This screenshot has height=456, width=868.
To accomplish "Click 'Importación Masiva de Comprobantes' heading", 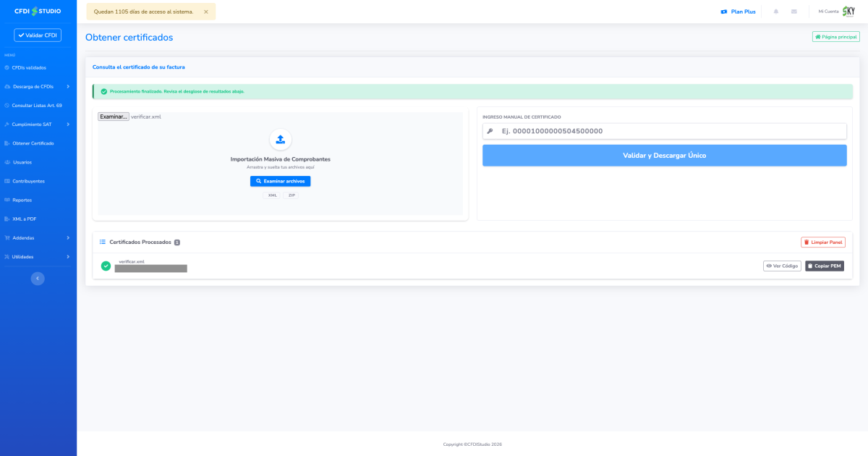I will (281, 159).
